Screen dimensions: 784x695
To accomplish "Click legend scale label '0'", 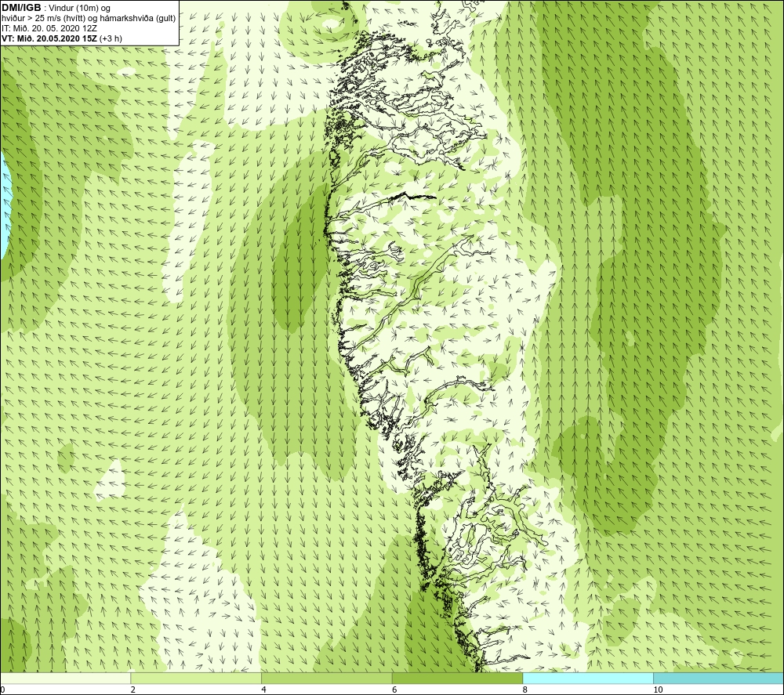I will (2, 690).
